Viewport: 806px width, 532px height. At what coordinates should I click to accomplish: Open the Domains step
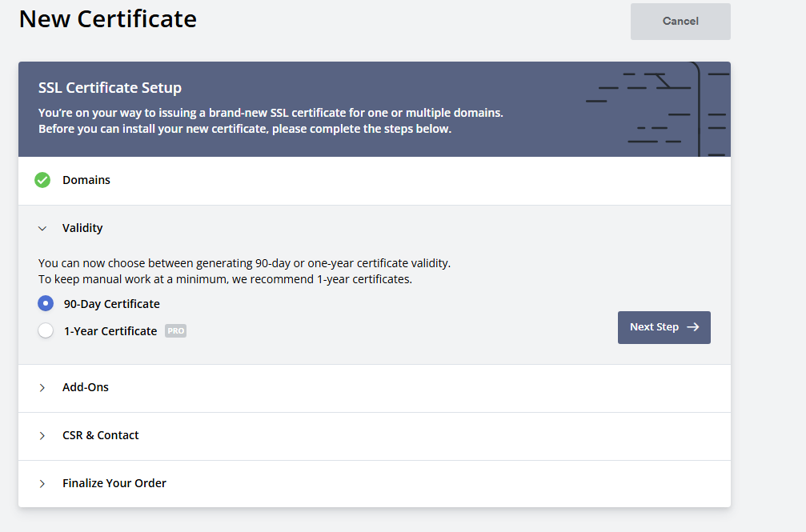coord(86,180)
